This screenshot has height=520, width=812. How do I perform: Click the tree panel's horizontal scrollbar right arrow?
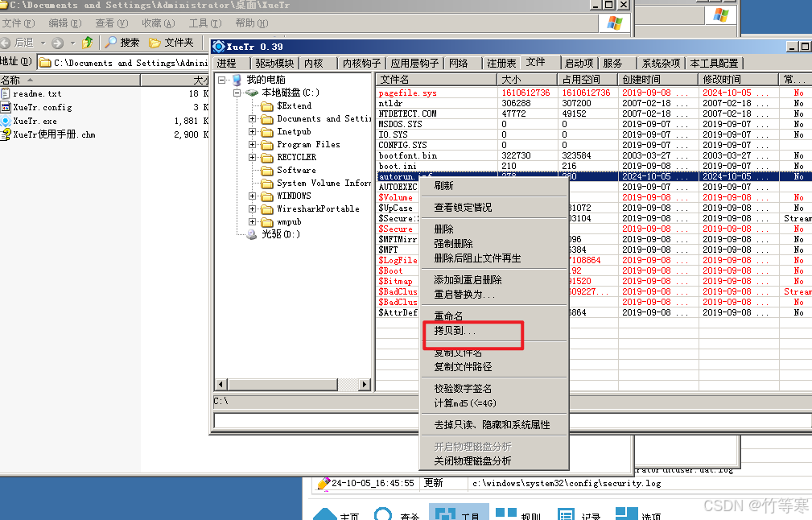coord(364,386)
